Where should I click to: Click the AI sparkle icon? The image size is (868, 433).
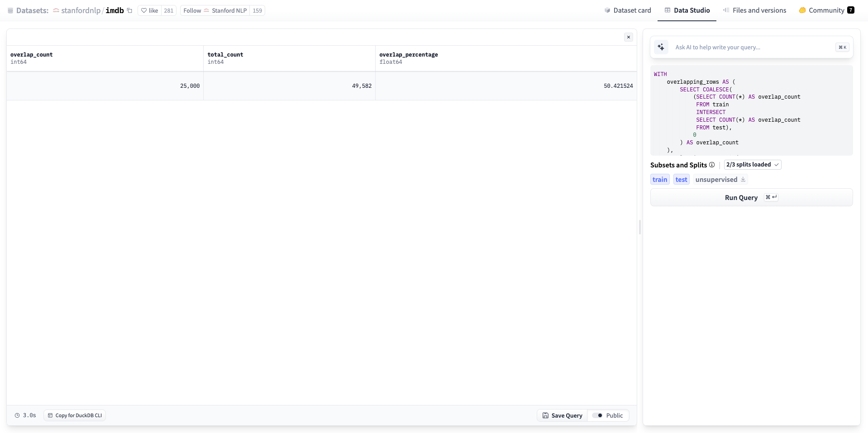click(661, 47)
